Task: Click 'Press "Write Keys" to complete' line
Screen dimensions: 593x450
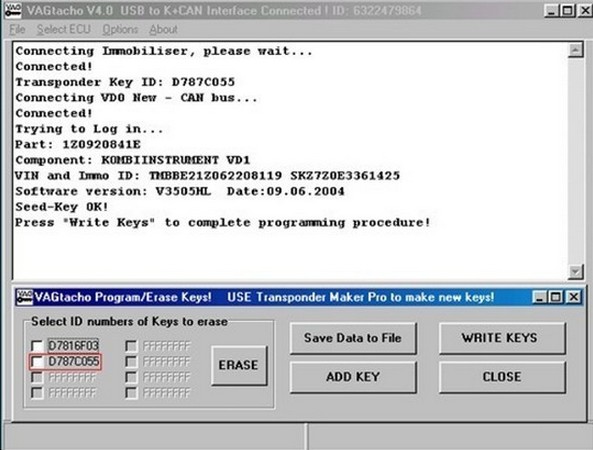Action: point(223,222)
